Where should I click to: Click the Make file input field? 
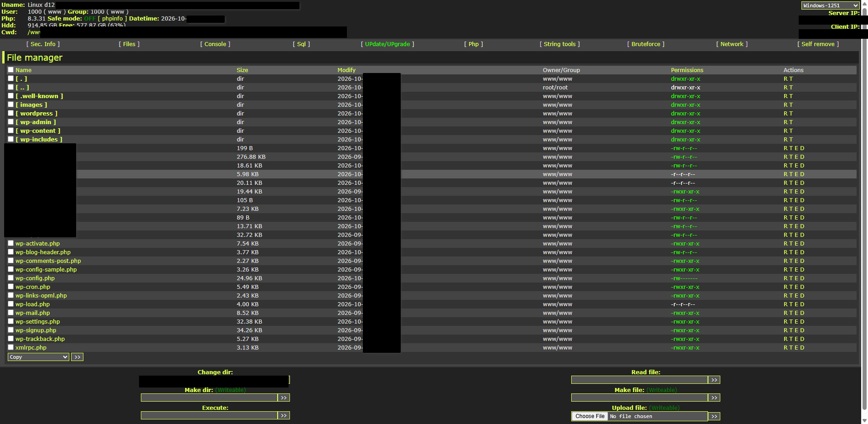tap(639, 398)
